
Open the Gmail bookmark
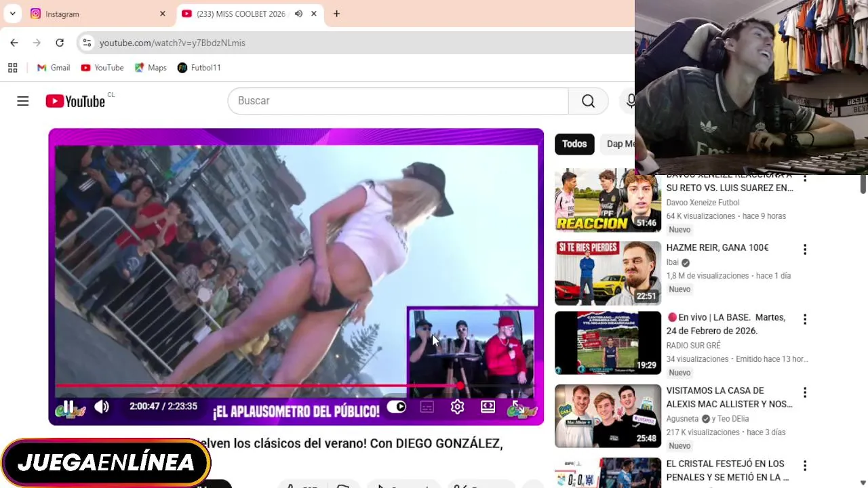[x=54, y=68]
